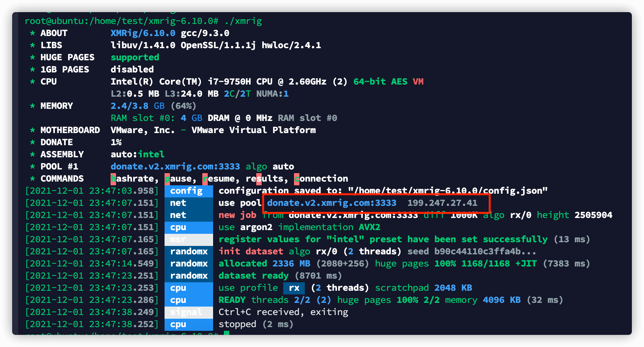Click the 'cpu' tag on 'use profile' line
644x347 pixels.
click(189, 288)
